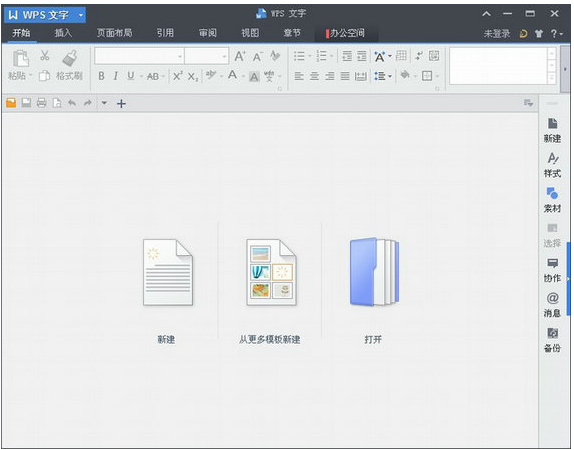The image size is (574, 450).
Task: Open text highlight color dropdown
Action: pyautogui.click(x=221, y=76)
